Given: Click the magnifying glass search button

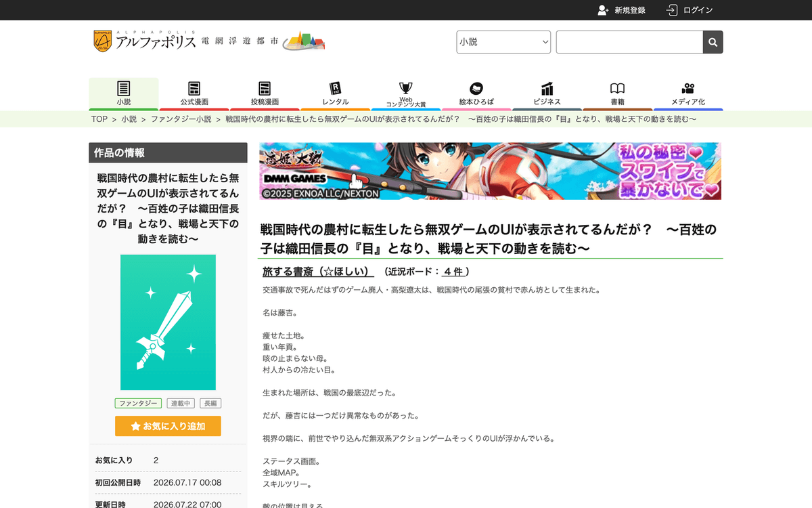Looking at the screenshot, I should [x=713, y=42].
